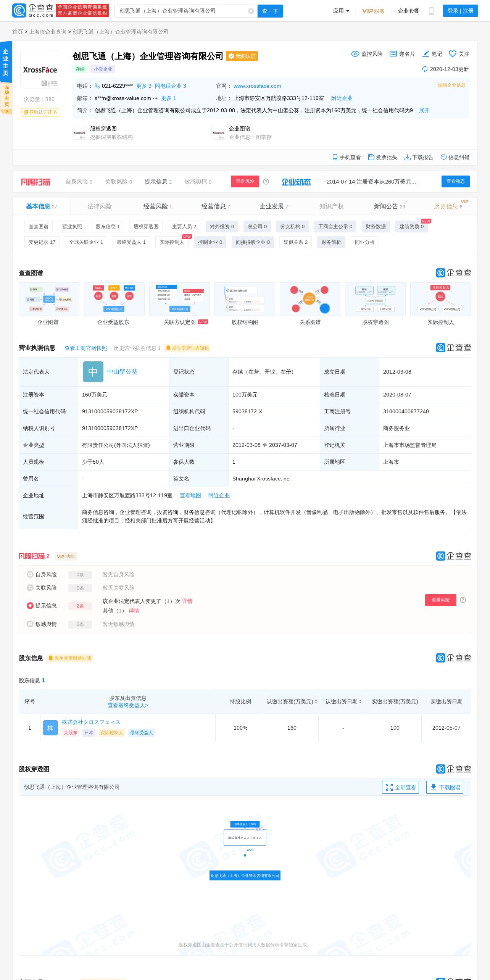Click 查看工商官网快照 link
Viewport: 490px width, 980px height.
(x=86, y=348)
